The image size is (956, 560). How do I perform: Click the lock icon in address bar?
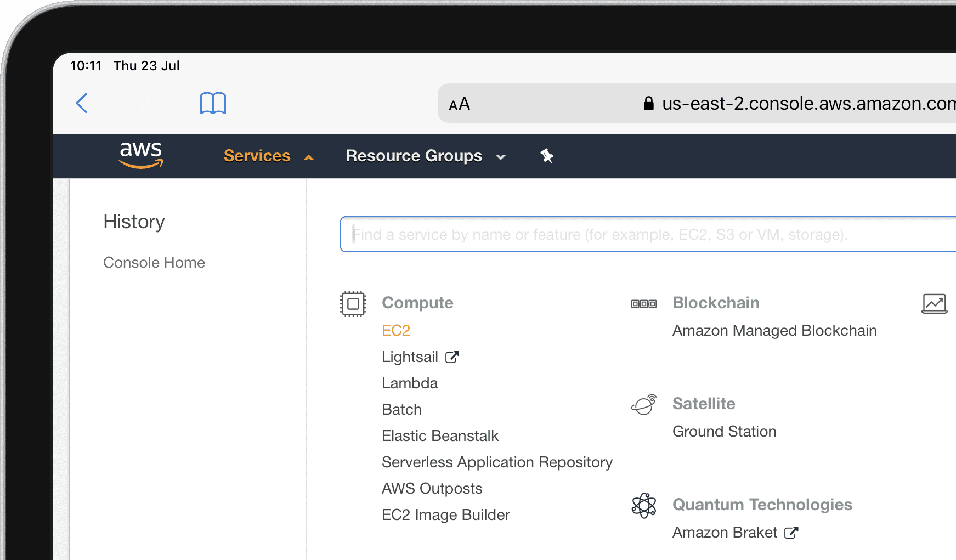pos(648,103)
